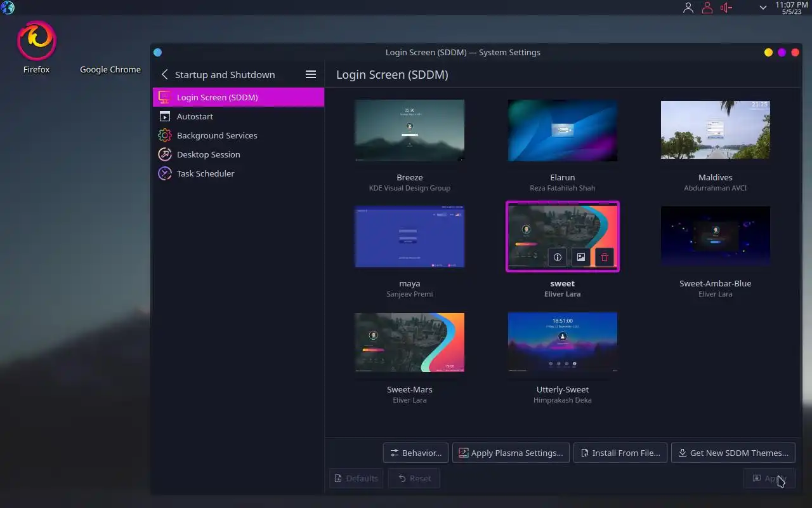
Task: Select the Breeze theme thumbnail
Action: 410,130
